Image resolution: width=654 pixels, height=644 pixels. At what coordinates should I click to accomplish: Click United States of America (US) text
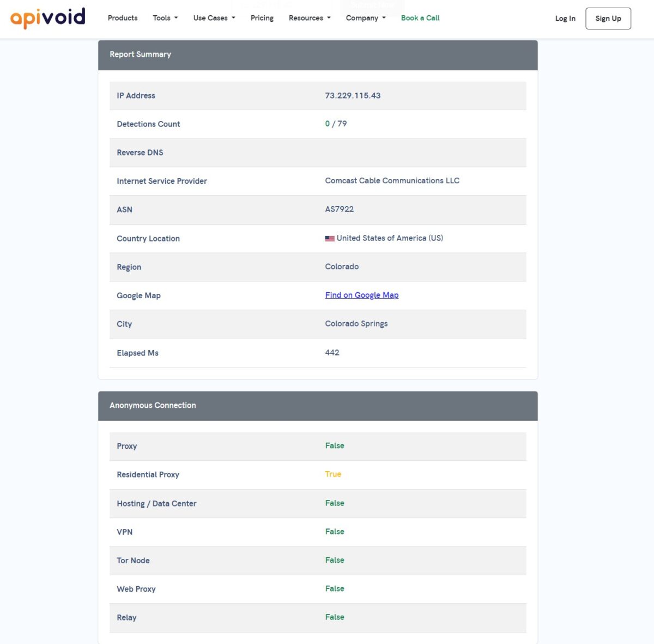390,238
